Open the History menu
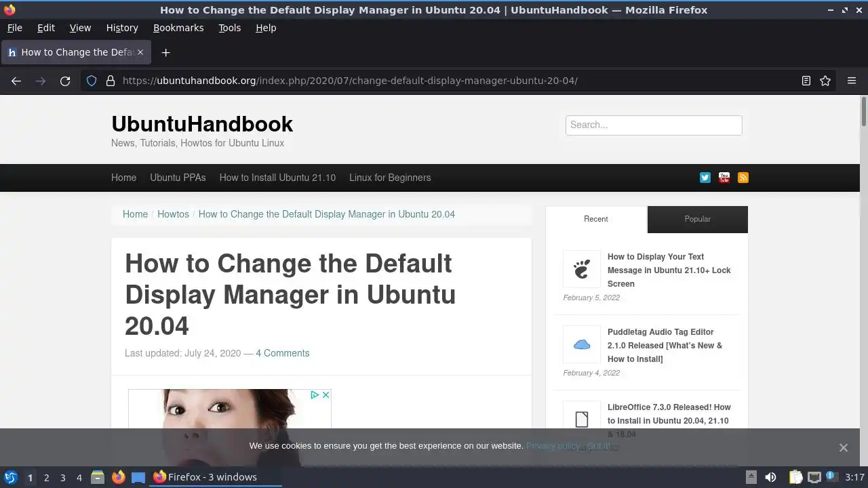 (x=122, y=28)
